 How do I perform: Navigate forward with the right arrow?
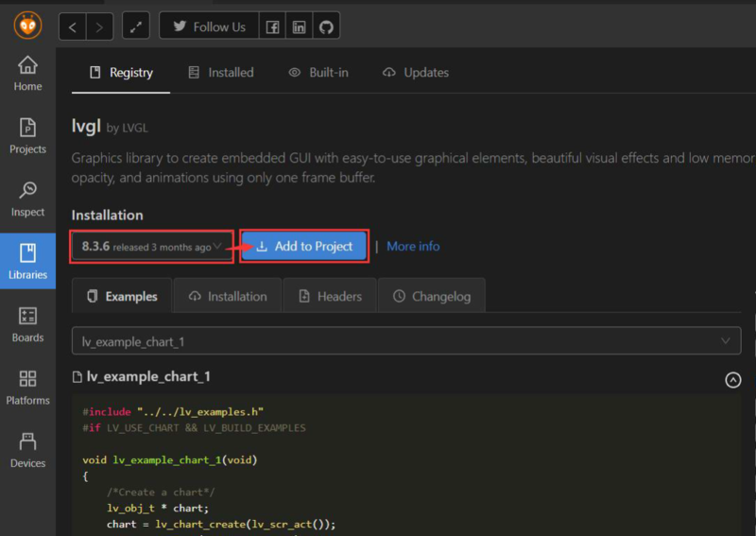tap(99, 26)
